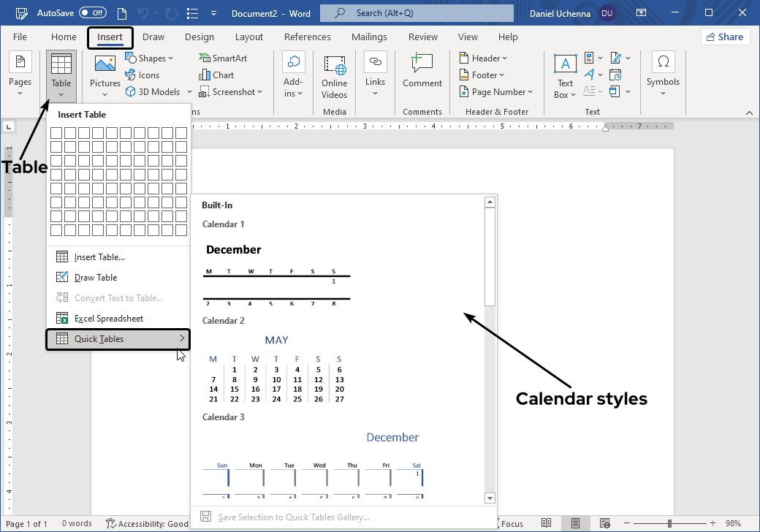Open the Page Number dropdown

(497, 91)
